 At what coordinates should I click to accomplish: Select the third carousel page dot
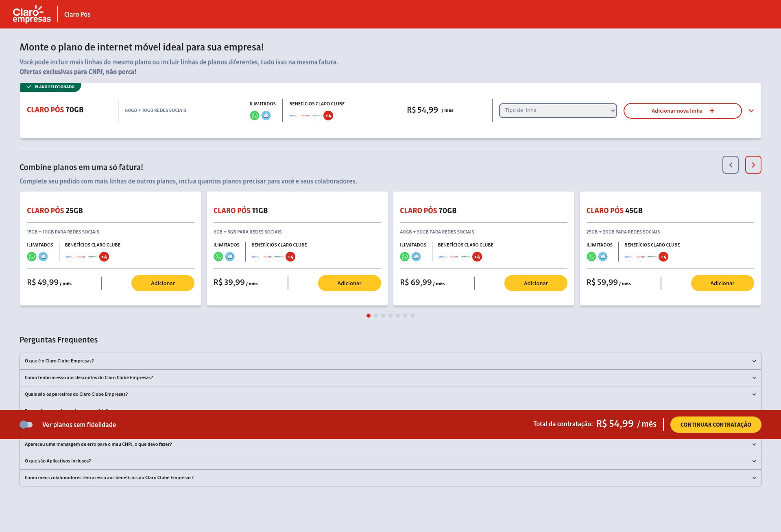[x=383, y=316]
